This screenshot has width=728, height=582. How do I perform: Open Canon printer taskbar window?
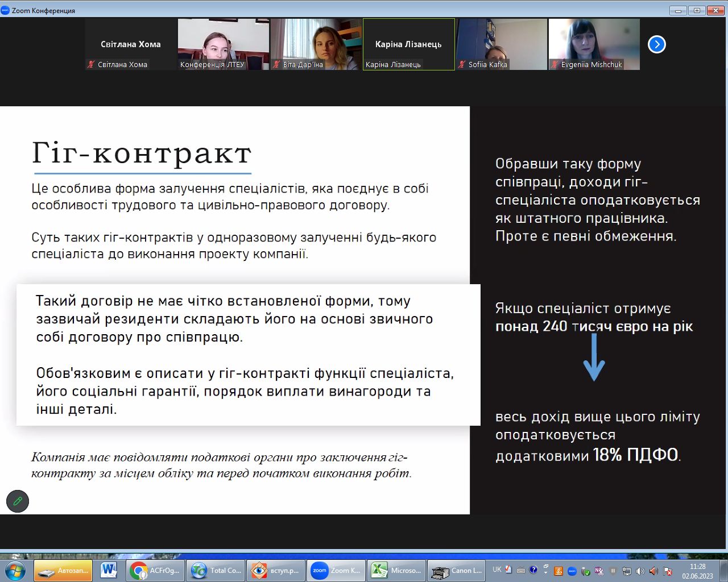(457, 570)
